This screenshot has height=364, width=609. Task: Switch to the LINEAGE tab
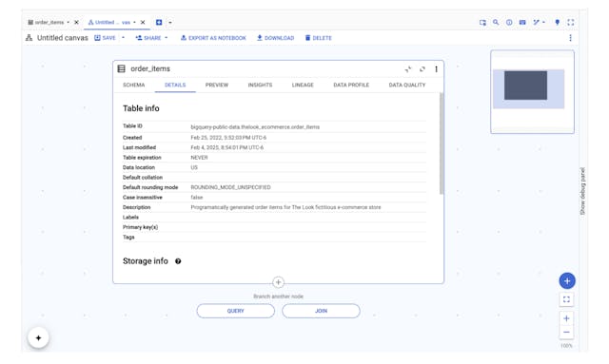(303, 85)
